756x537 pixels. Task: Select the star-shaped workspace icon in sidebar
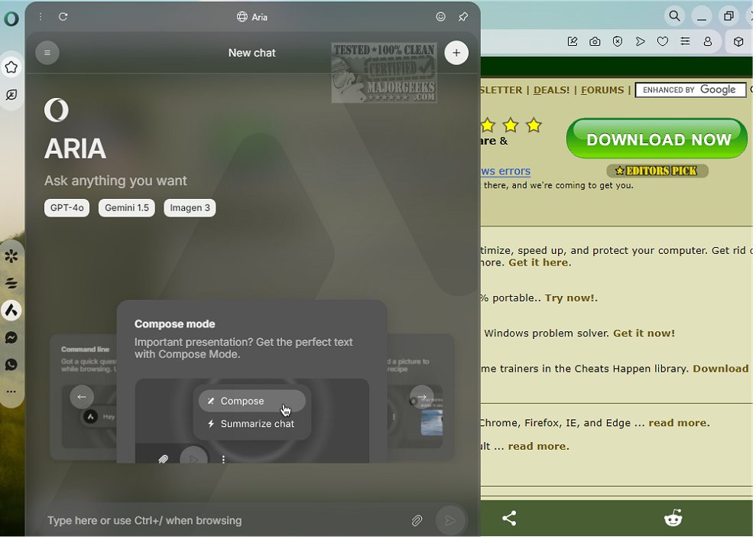[11, 67]
